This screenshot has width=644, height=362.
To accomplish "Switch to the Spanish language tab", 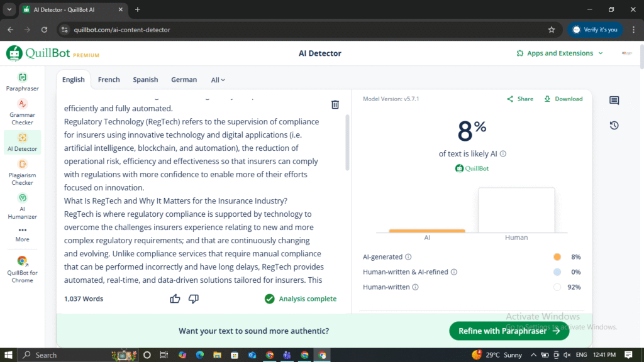I will click(145, 80).
